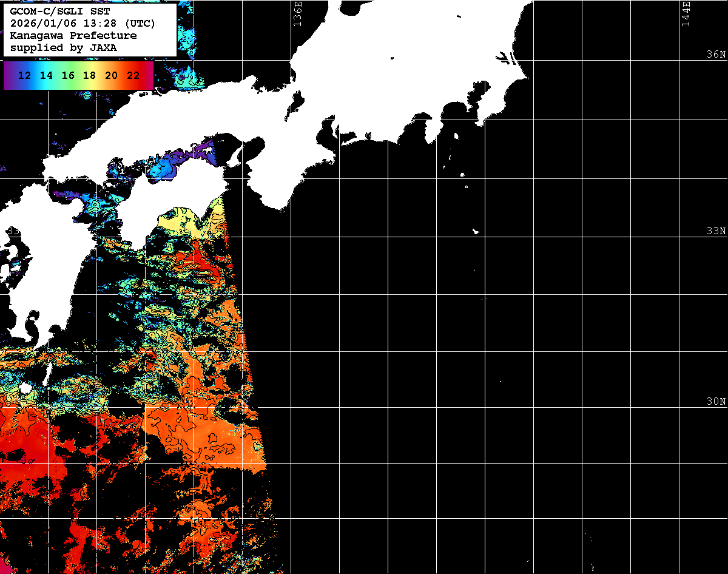Click the 33N latitude label on right
The width and height of the screenshot is (728, 574).
tap(716, 231)
